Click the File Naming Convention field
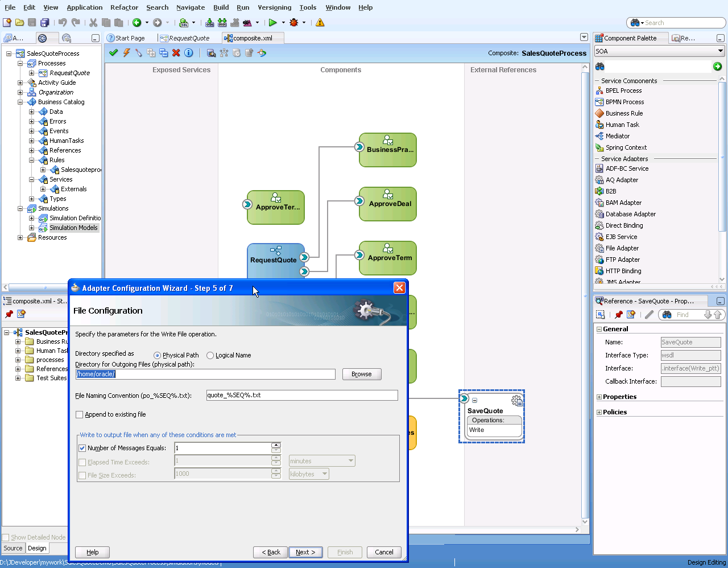Viewport: 728px width, 568px height. pos(302,396)
